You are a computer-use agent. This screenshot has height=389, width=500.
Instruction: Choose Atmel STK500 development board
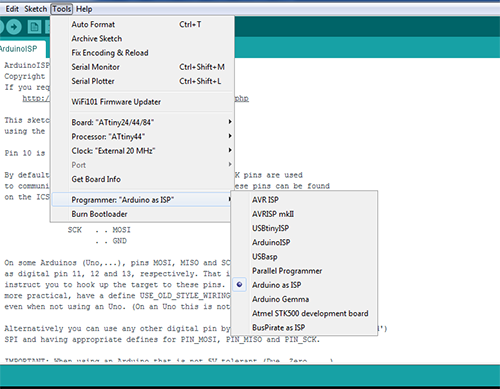304,313
